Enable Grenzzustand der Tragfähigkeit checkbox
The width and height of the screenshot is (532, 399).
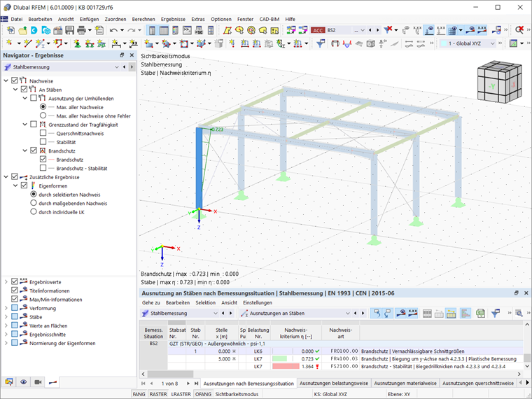pyautogui.click(x=34, y=124)
